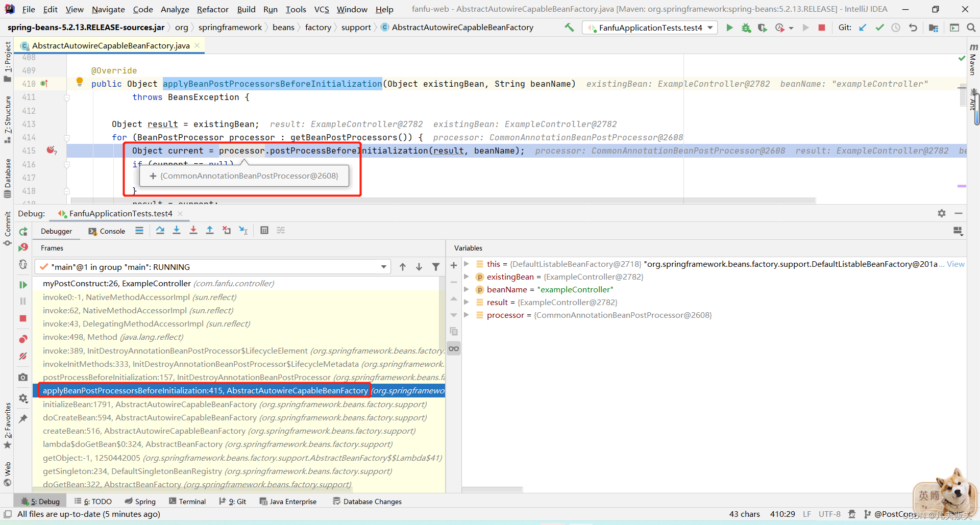Image resolution: width=980 pixels, height=525 pixels.
Task: Click View Breakpoints icon in debug sidebar
Action: coord(23,339)
